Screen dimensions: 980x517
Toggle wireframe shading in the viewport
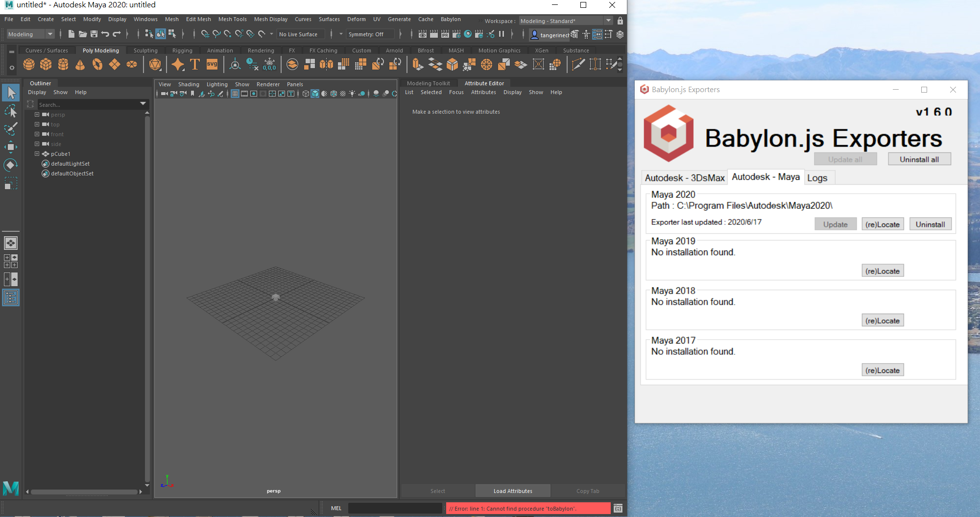tap(306, 94)
